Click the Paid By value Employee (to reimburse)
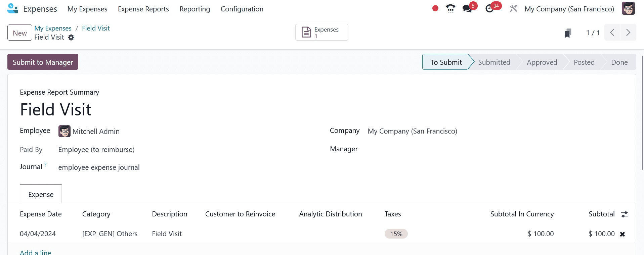The width and height of the screenshot is (644, 255). pyautogui.click(x=96, y=150)
